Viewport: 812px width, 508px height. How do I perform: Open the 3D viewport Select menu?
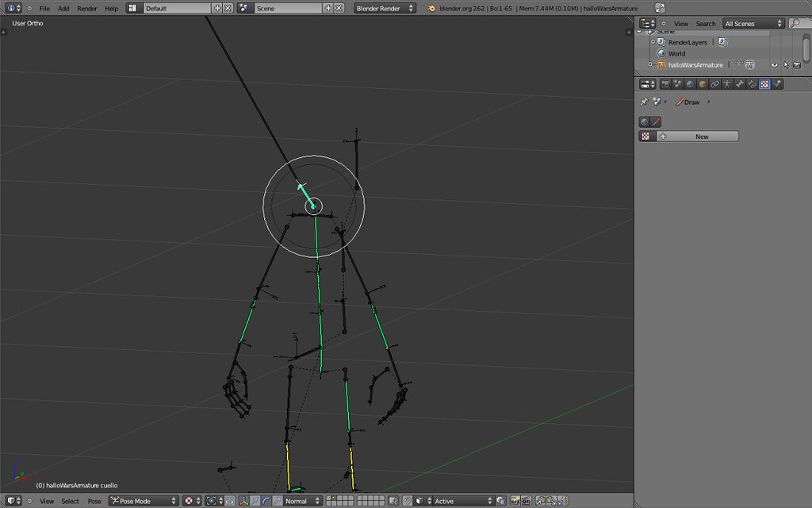70,502
